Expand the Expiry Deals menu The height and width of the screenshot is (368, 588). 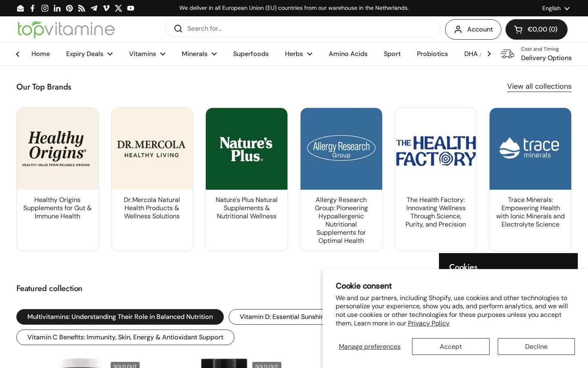tap(89, 54)
